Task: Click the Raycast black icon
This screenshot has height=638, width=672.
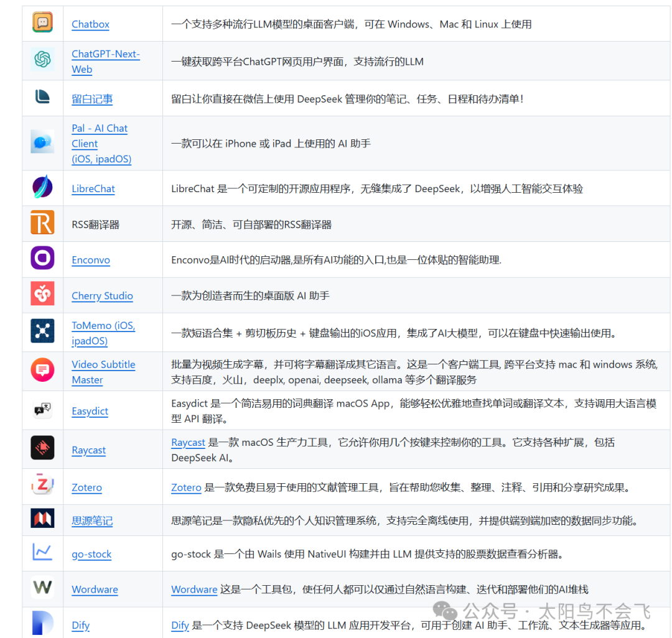Action: (x=42, y=449)
